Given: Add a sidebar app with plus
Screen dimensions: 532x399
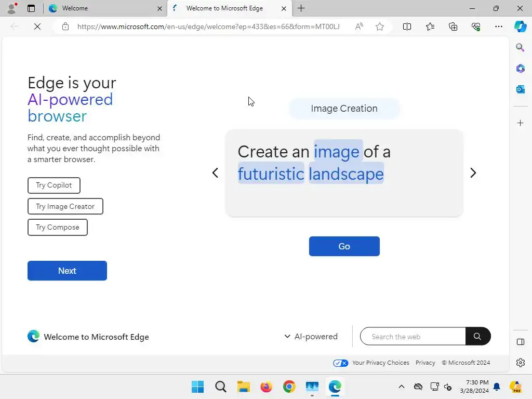Looking at the screenshot, I should pyautogui.click(x=520, y=123).
